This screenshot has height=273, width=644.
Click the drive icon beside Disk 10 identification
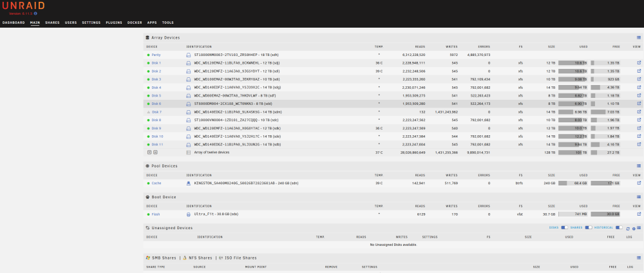pyautogui.click(x=189, y=136)
